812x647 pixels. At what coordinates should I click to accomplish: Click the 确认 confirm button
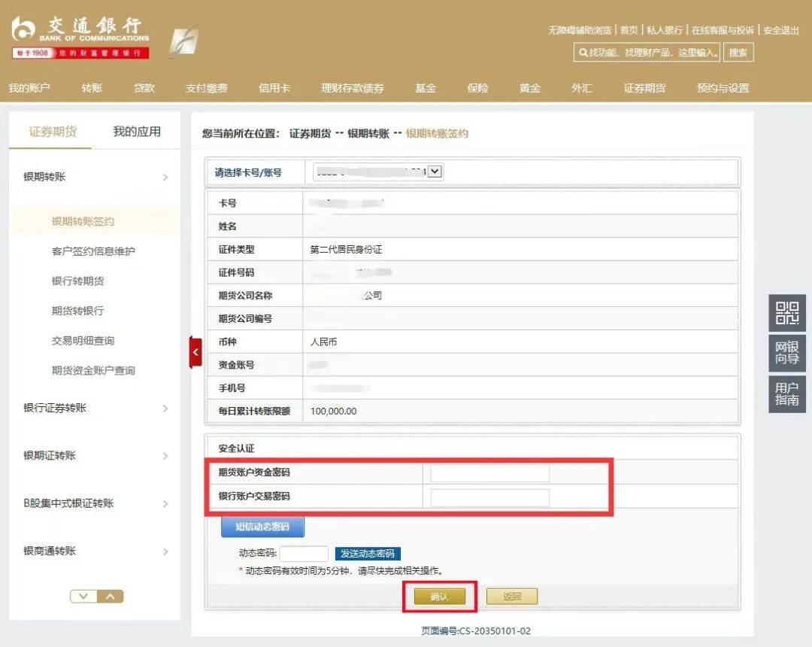[x=439, y=597]
